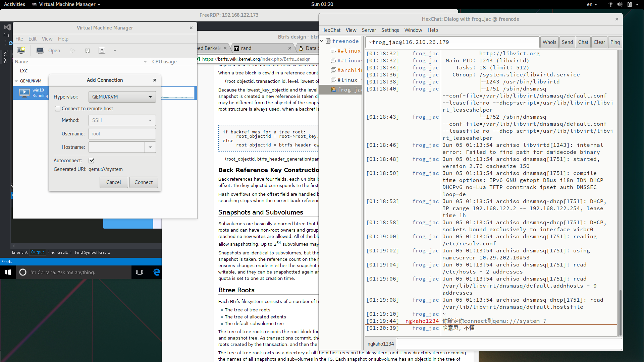644x362 pixels.
Task: Switch to Error List tab
Action: (20, 252)
